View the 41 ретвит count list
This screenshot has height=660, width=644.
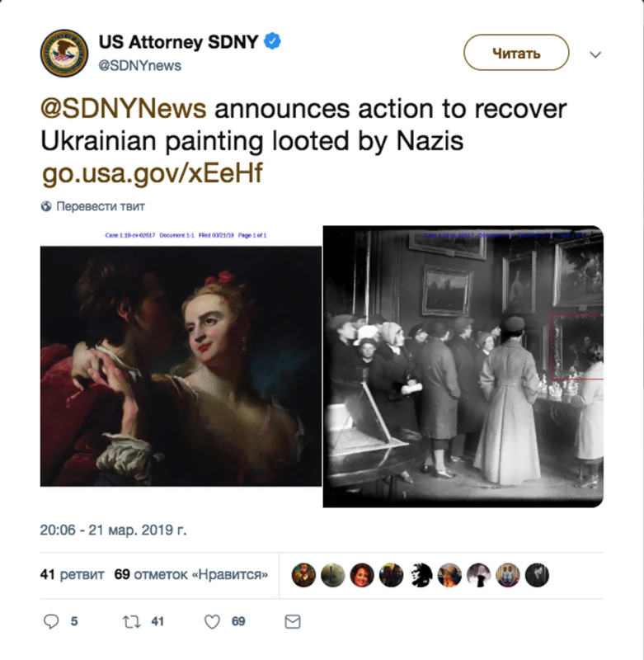tap(72, 574)
